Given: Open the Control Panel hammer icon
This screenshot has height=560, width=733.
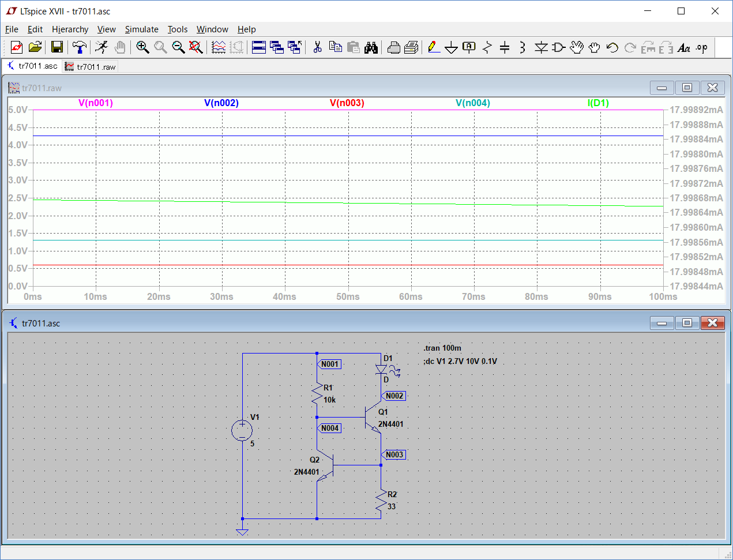Looking at the screenshot, I should pyautogui.click(x=80, y=47).
